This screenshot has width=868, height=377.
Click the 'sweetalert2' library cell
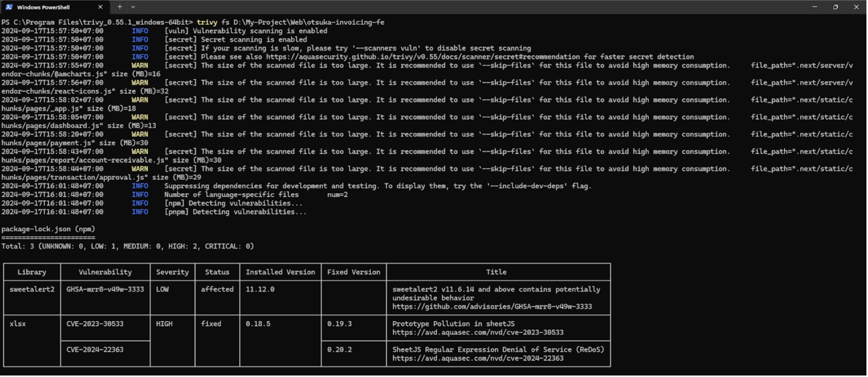coord(32,290)
